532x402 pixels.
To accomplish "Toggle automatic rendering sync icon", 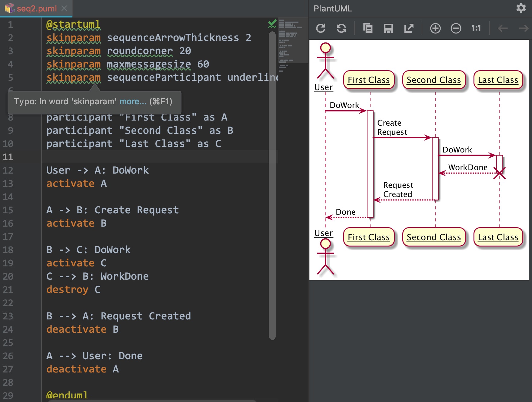I will point(341,28).
